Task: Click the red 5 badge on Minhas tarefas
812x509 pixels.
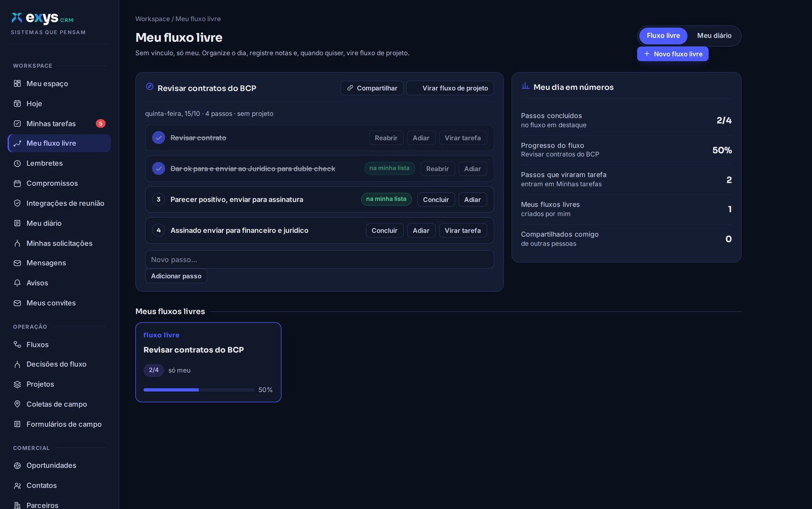Action: 101,124
